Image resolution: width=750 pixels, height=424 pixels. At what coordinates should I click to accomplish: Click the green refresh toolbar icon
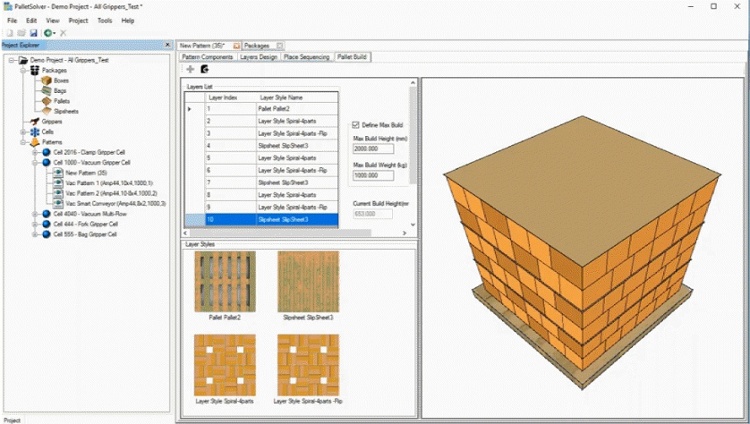(46, 33)
